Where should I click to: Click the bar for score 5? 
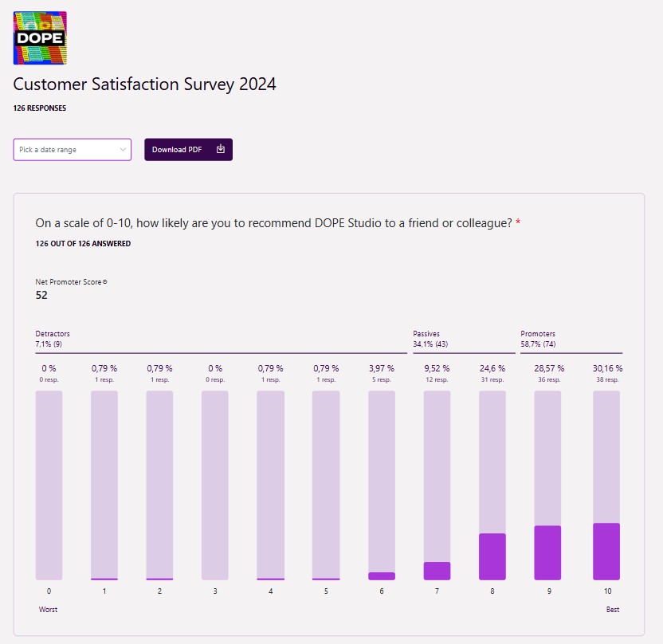click(326, 485)
